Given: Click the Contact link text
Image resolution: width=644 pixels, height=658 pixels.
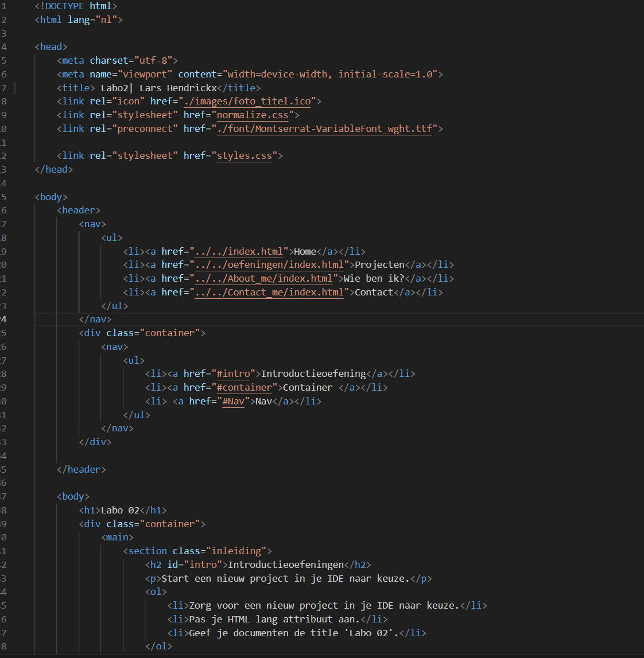Looking at the screenshot, I should [x=374, y=292].
